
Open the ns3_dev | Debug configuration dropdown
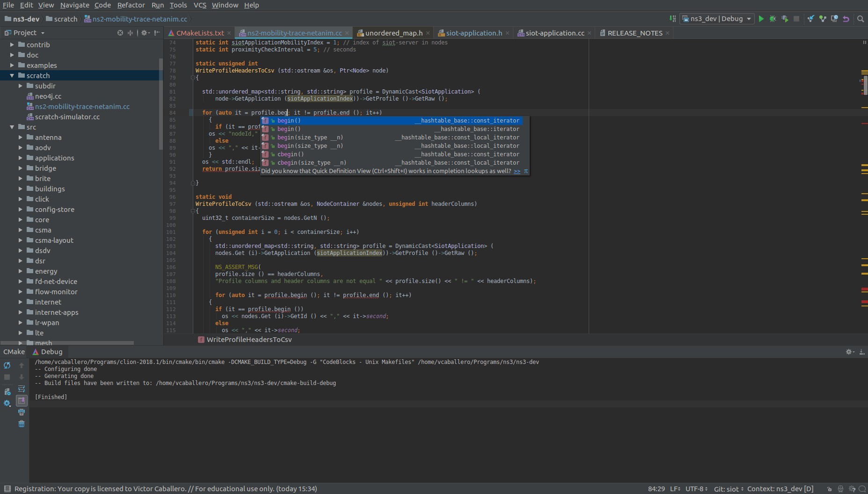pyautogui.click(x=716, y=19)
